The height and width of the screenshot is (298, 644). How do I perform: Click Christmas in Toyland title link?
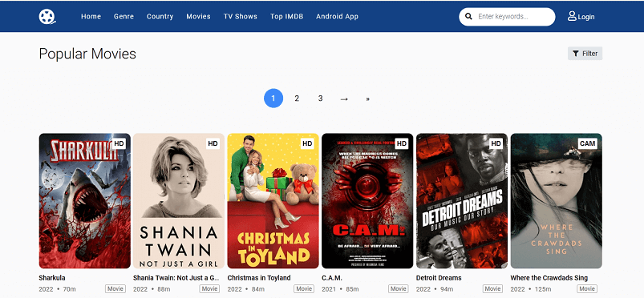coord(259,278)
